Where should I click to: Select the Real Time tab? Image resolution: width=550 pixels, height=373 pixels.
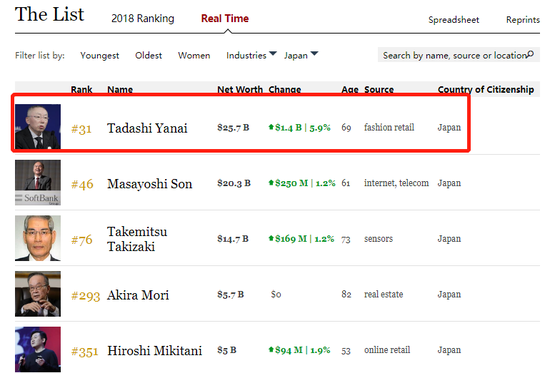pos(225,18)
